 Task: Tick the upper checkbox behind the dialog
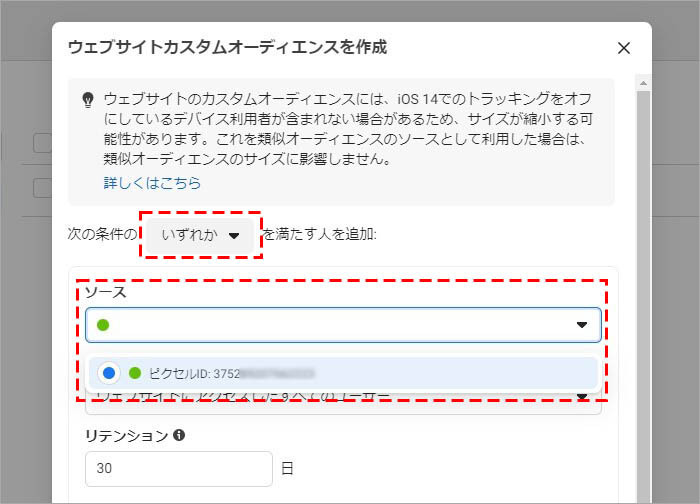pos(42,143)
